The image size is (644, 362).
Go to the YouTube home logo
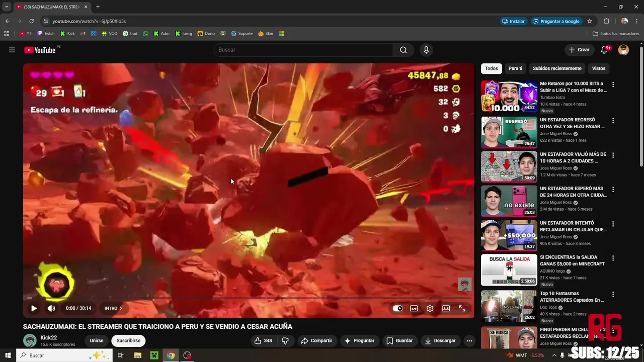40,50
